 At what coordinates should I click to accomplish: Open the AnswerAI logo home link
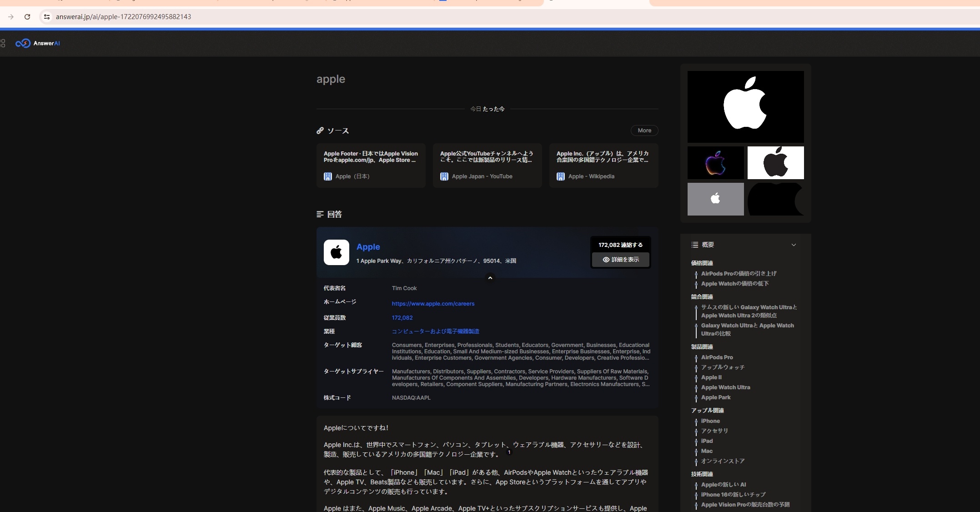click(38, 43)
